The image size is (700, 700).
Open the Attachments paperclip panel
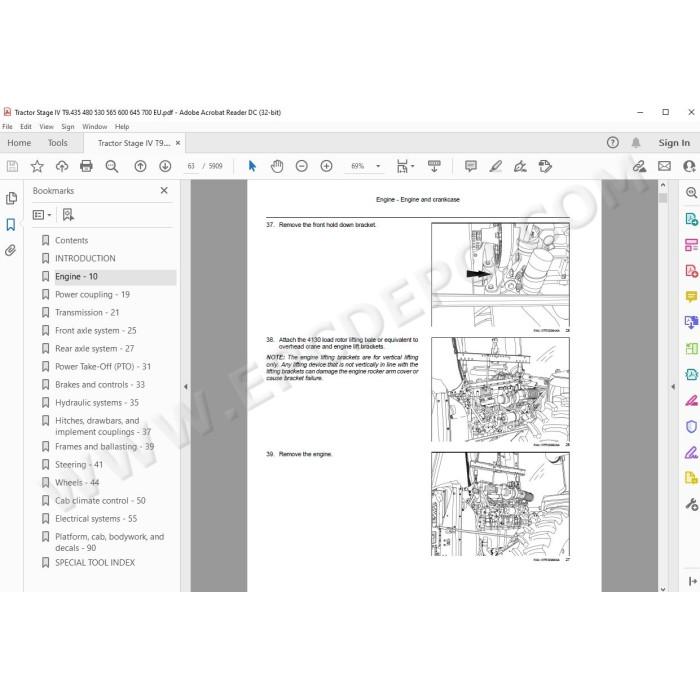click(x=11, y=250)
